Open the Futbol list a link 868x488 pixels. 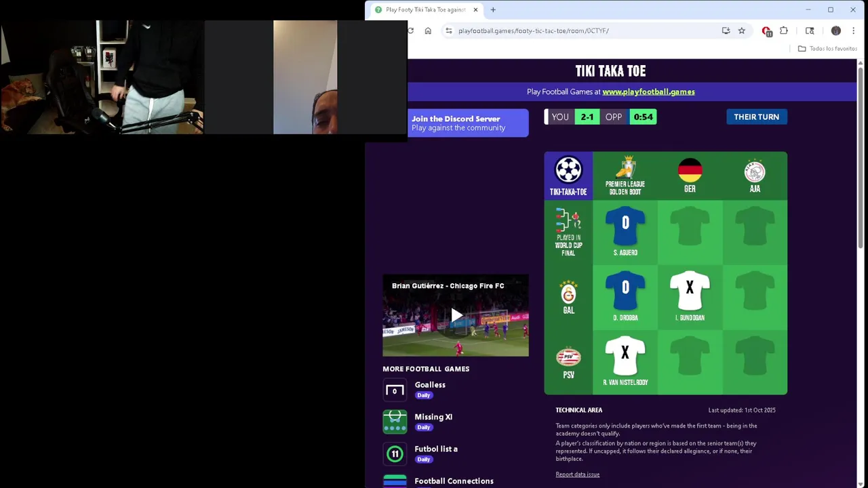[x=436, y=449]
